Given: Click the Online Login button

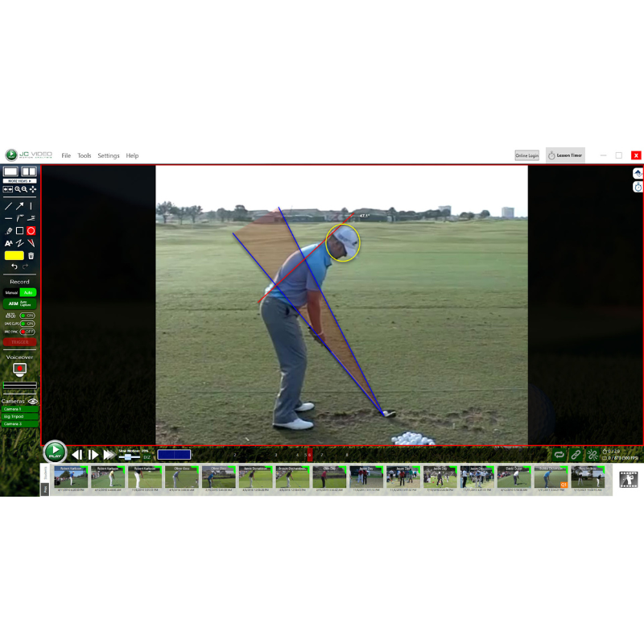Looking at the screenshot, I should tap(527, 155).
